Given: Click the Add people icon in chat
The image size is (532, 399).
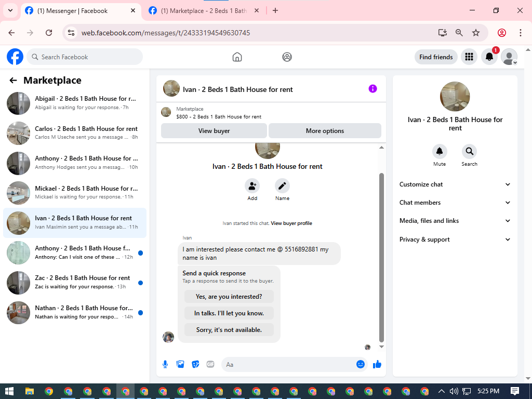Looking at the screenshot, I should tap(252, 186).
